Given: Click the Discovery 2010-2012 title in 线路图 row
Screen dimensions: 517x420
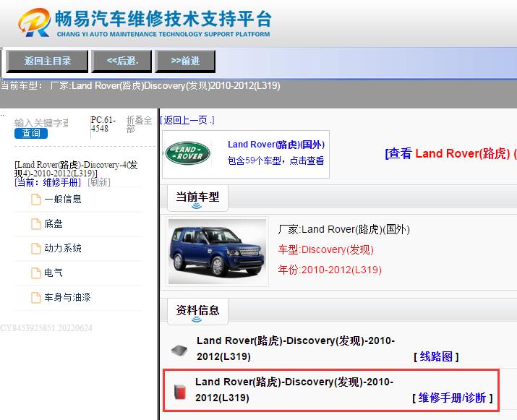Looking at the screenshot, I should 296,348.
